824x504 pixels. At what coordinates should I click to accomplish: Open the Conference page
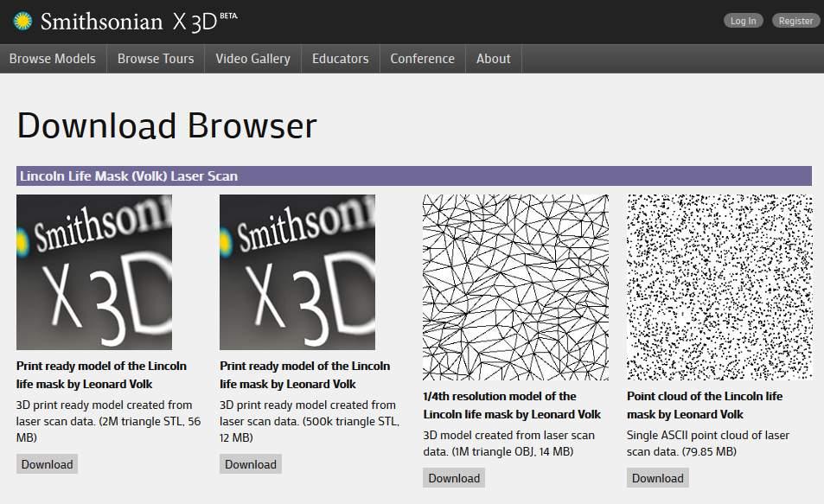[422, 58]
